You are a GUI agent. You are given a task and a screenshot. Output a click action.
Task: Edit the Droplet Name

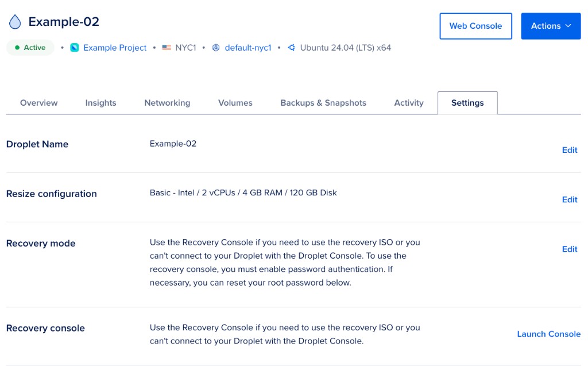(569, 150)
